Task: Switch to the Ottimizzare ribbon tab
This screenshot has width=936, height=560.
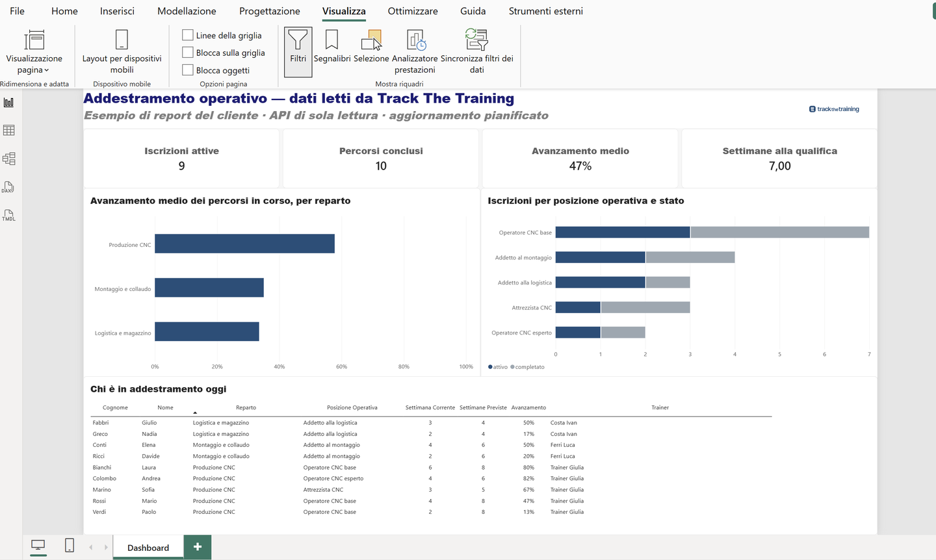Action: [413, 11]
